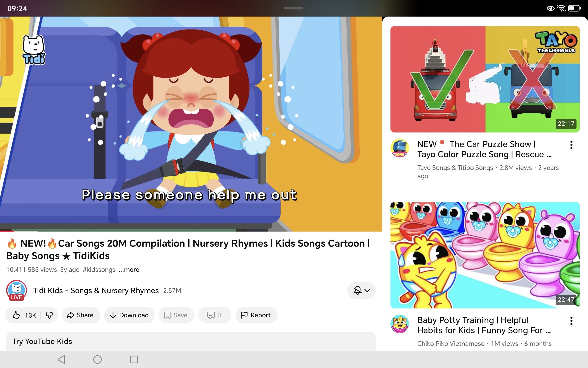The height and width of the screenshot is (368, 588).
Task: Tap the eye comfort status icon
Action: tap(551, 9)
